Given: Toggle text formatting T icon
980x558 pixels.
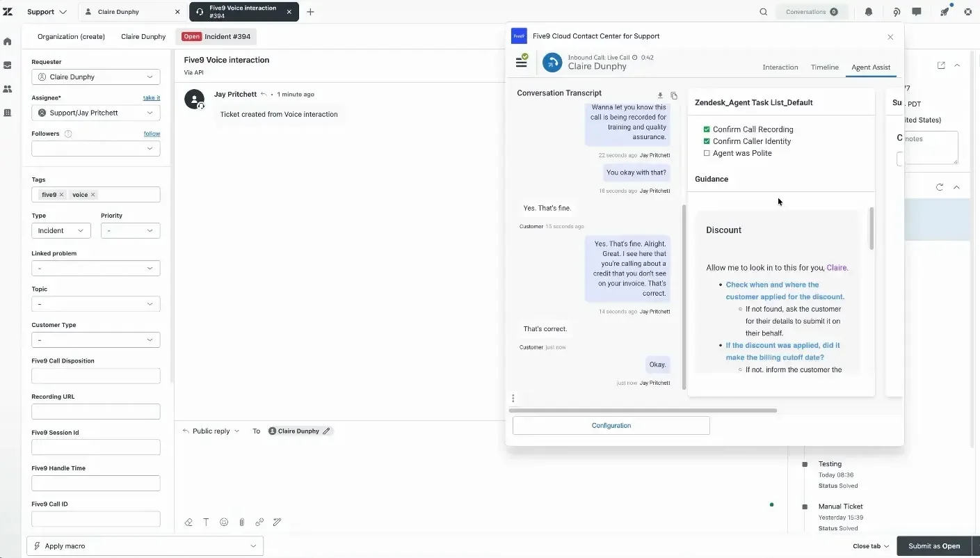Looking at the screenshot, I should coord(206,522).
